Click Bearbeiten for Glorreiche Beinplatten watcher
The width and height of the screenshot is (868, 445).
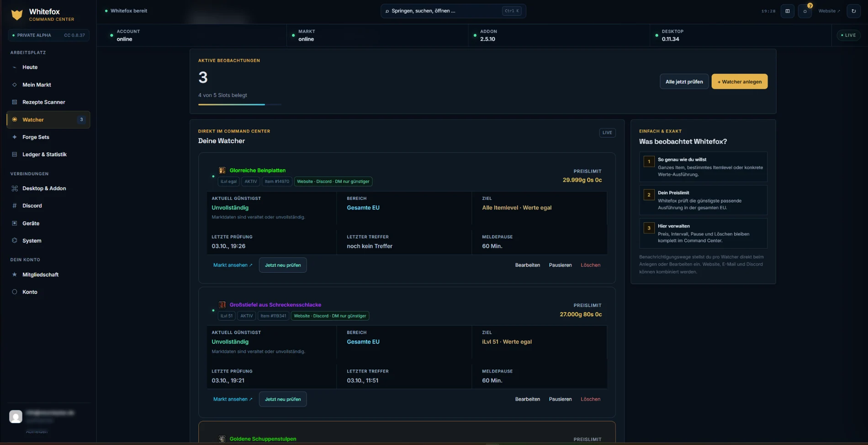pyautogui.click(x=527, y=265)
